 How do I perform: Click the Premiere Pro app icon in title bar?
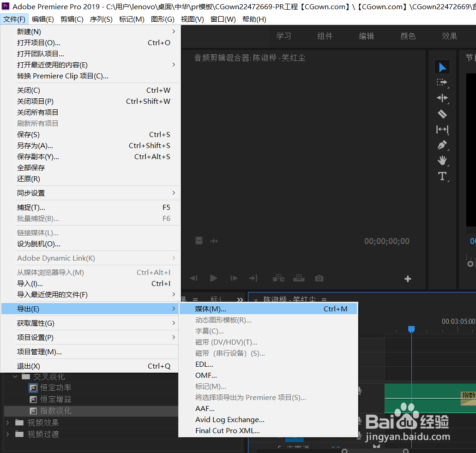(6, 6)
